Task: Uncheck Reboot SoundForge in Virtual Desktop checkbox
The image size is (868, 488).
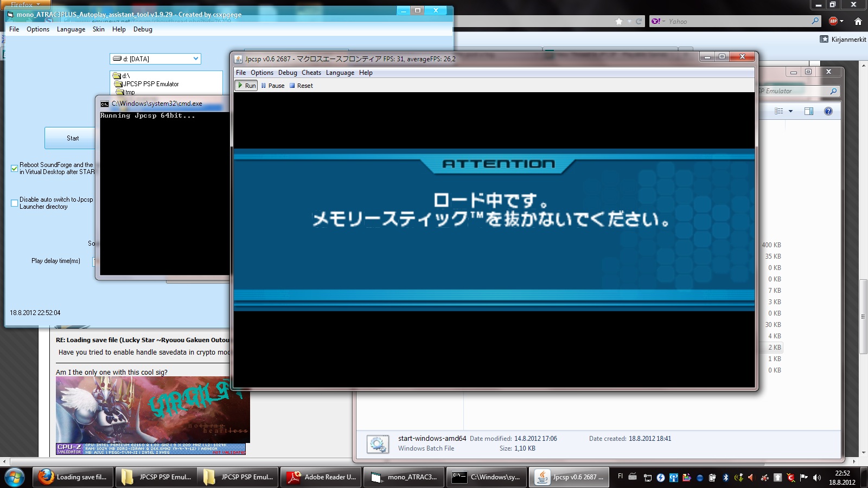Action: coord(15,169)
